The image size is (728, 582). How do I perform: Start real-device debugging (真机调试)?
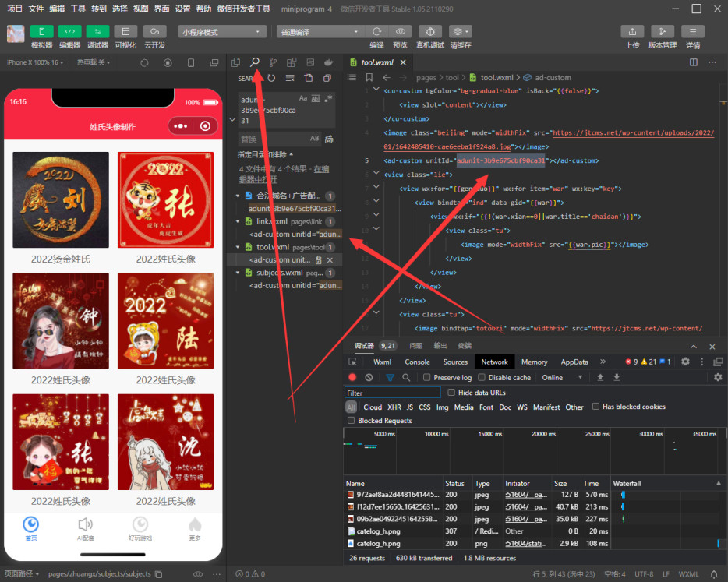tap(430, 32)
